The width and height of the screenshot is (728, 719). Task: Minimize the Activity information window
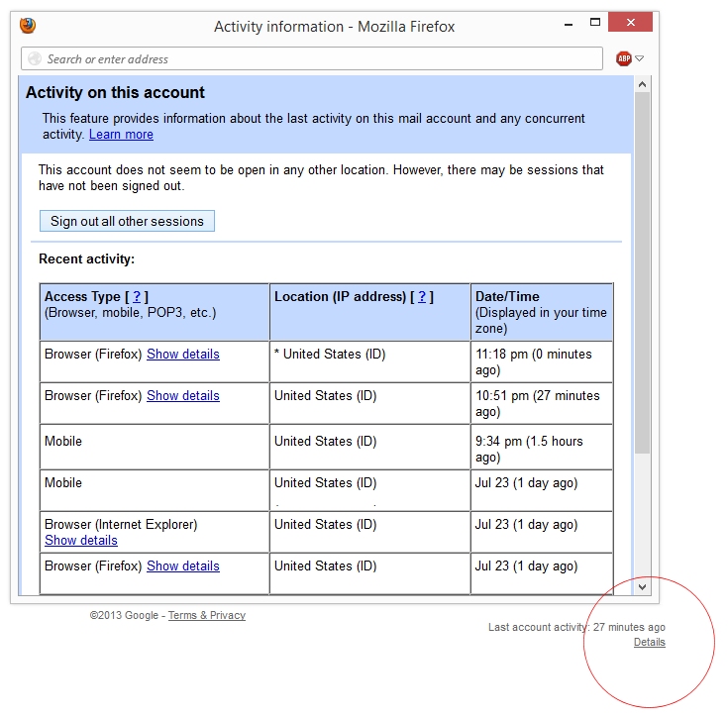pos(569,23)
